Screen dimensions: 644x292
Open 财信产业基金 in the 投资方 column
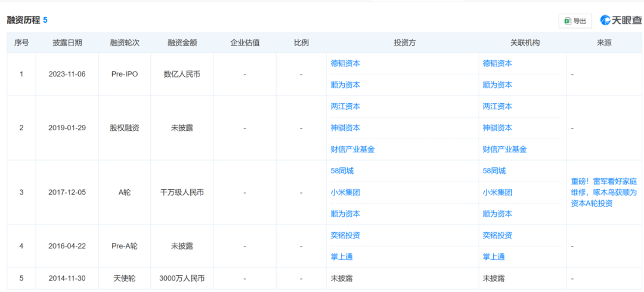coord(353,150)
